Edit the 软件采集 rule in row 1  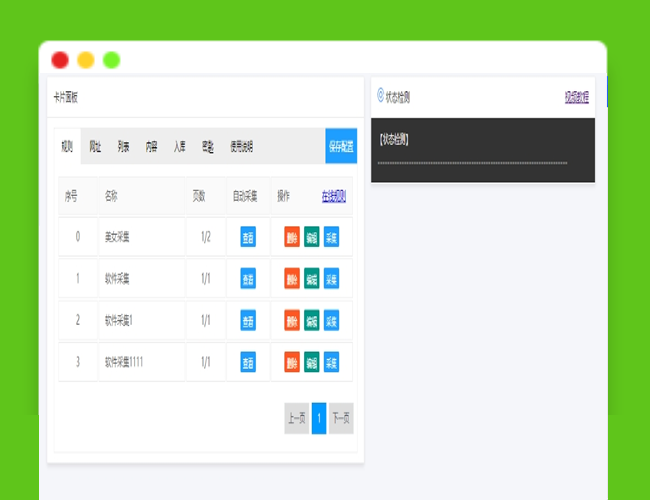tap(311, 279)
